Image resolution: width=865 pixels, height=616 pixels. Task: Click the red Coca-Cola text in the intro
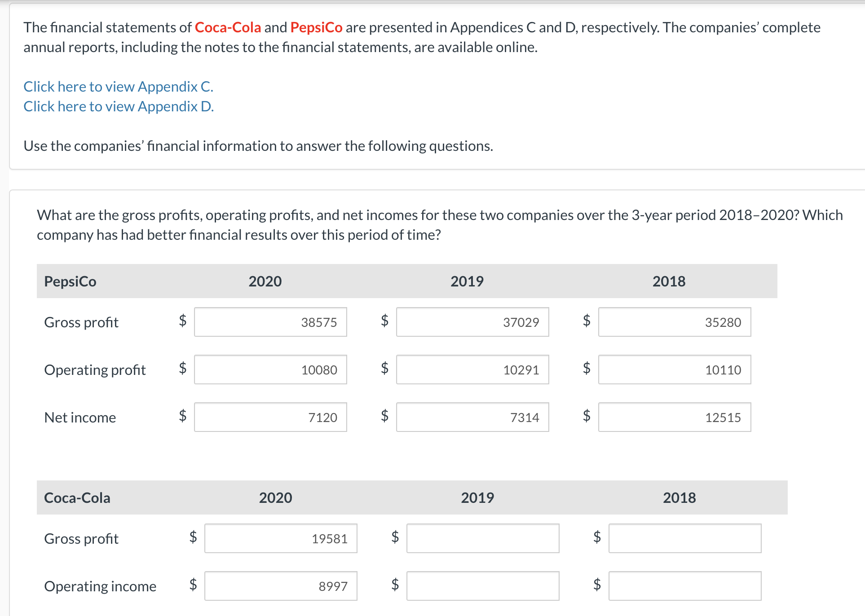tap(227, 27)
